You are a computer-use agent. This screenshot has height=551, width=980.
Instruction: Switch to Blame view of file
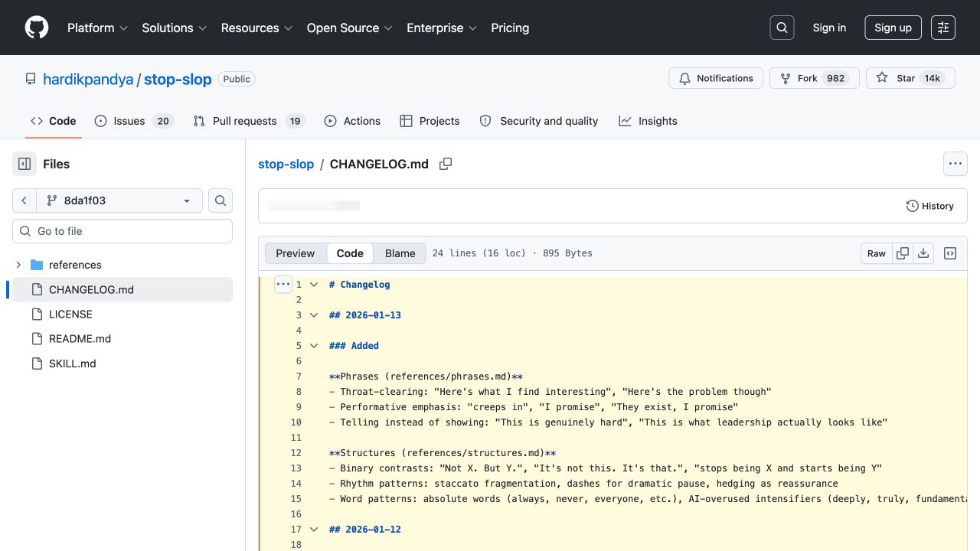[x=400, y=253]
